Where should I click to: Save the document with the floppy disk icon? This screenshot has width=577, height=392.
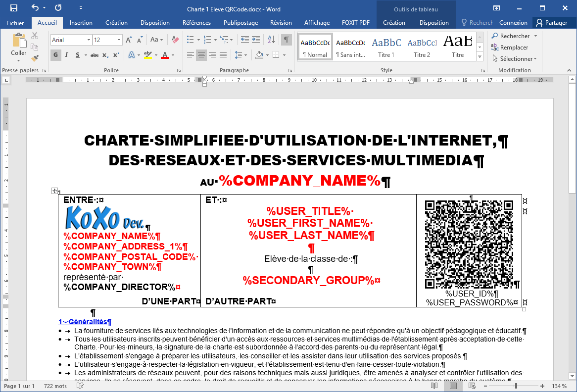coord(14,8)
